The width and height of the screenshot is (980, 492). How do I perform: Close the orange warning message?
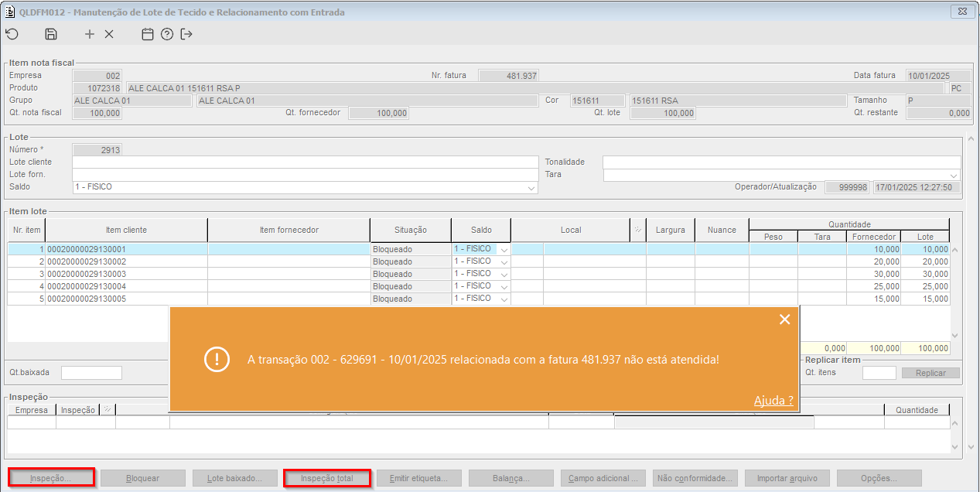pyautogui.click(x=784, y=319)
